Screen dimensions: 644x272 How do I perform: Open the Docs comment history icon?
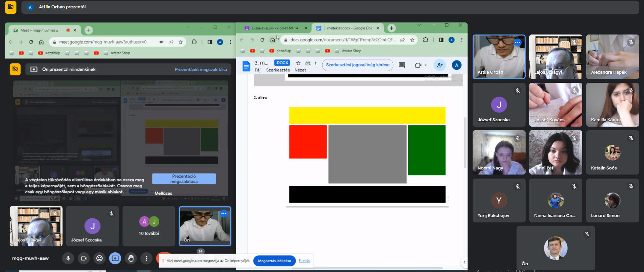click(x=402, y=65)
